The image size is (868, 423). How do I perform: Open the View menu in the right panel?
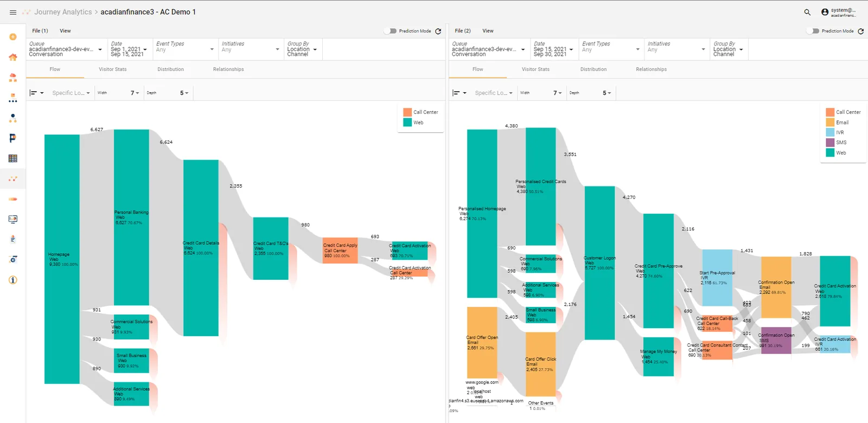pos(488,31)
